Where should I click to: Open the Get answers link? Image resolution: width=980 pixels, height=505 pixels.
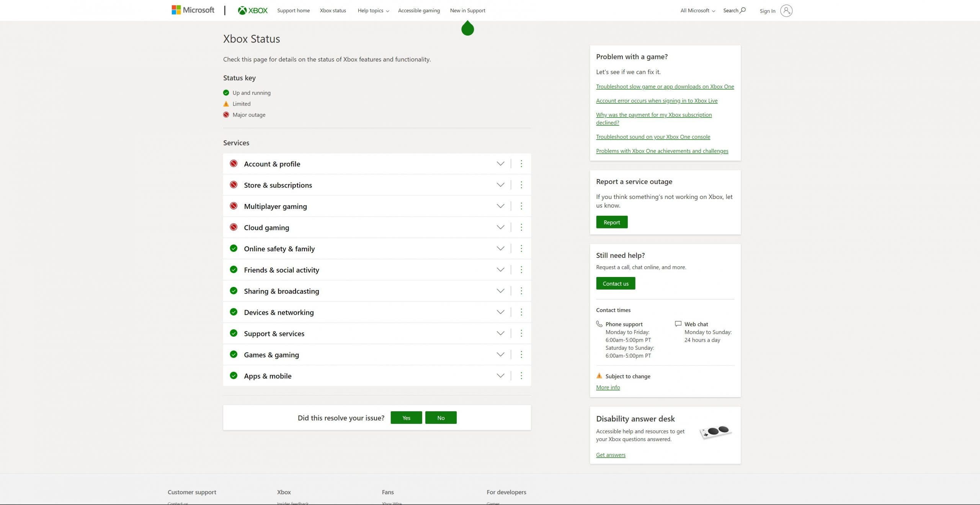pyautogui.click(x=611, y=455)
